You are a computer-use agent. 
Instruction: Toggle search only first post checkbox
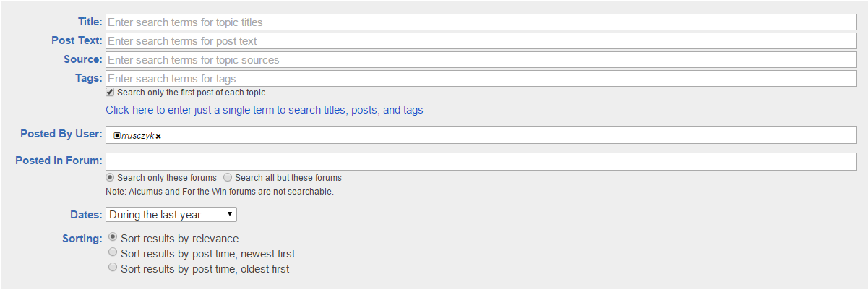110,93
